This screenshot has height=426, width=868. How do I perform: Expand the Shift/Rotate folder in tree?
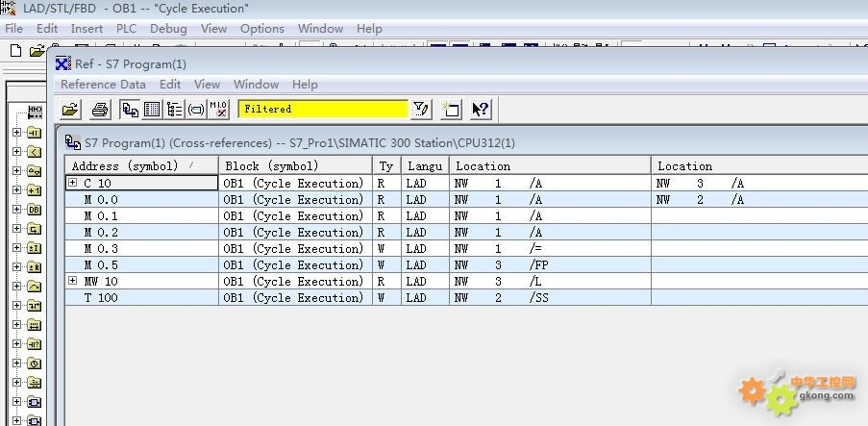pos(16,325)
